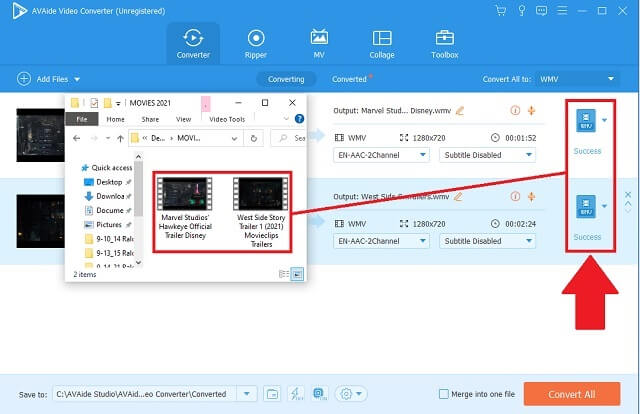The height and width of the screenshot is (414, 640).
Task: Click the Explorer help question icon
Action: click(299, 119)
